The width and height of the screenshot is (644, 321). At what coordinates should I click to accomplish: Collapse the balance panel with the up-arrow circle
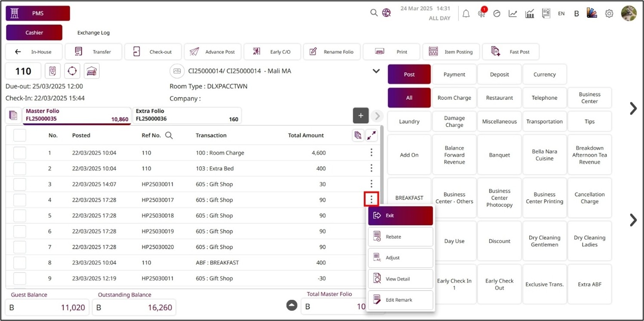[292, 305]
